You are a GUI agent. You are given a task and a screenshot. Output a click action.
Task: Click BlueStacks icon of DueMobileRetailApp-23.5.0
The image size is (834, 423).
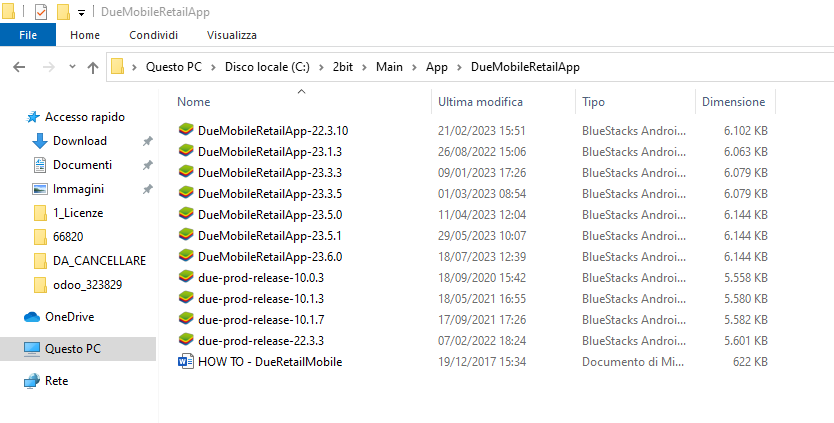pos(186,214)
